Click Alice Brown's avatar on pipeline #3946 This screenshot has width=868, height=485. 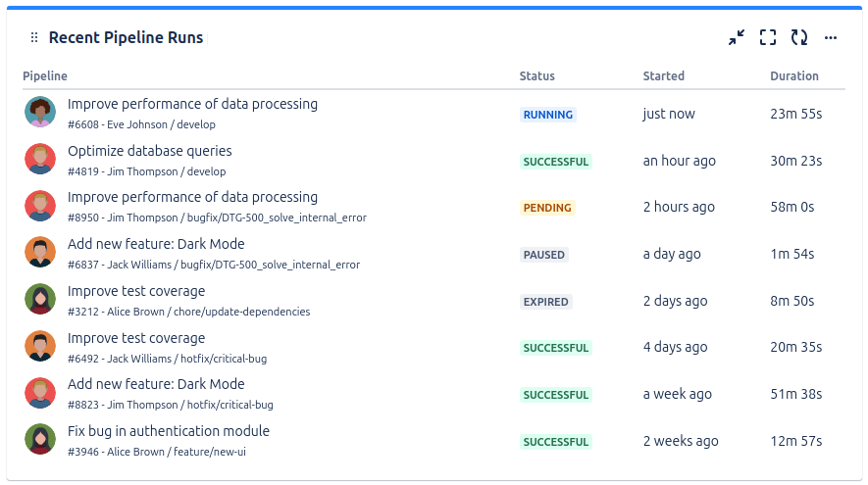[x=40, y=440]
